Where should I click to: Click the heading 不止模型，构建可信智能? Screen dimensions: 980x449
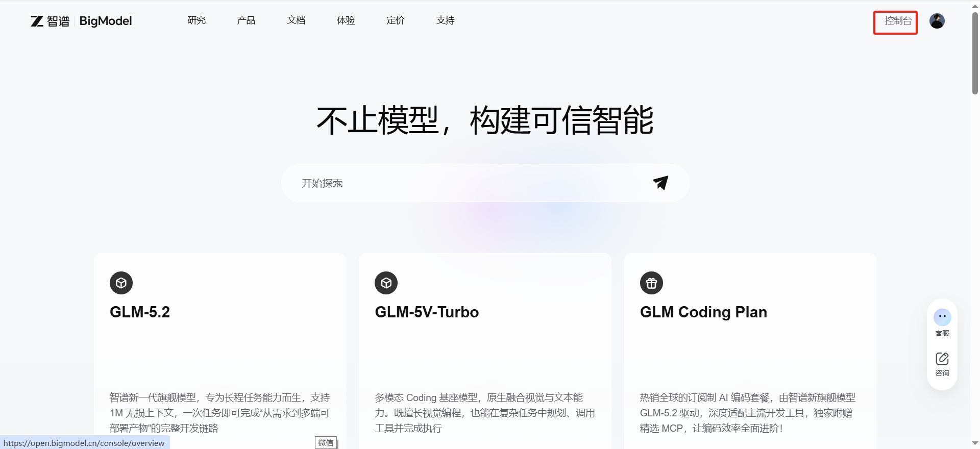tap(485, 120)
